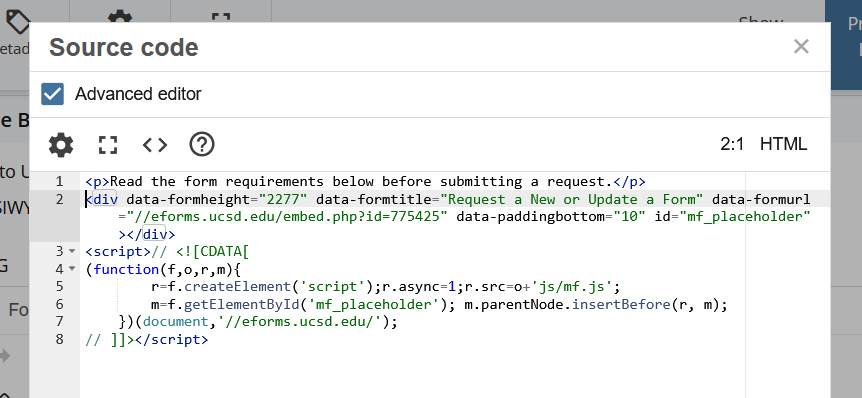This screenshot has width=862, height=398.
Task: Click the closing </div> tag on line 2
Action: click(x=151, y=235)
